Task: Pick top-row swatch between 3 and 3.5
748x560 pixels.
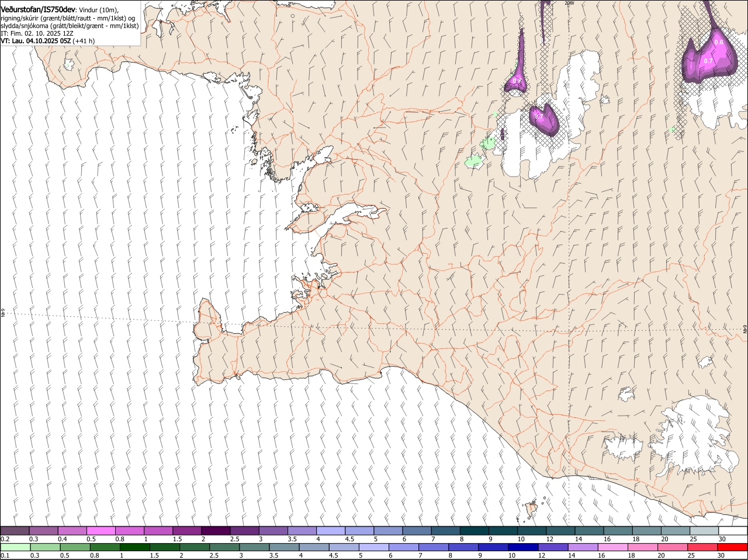Action: point(273,531)
